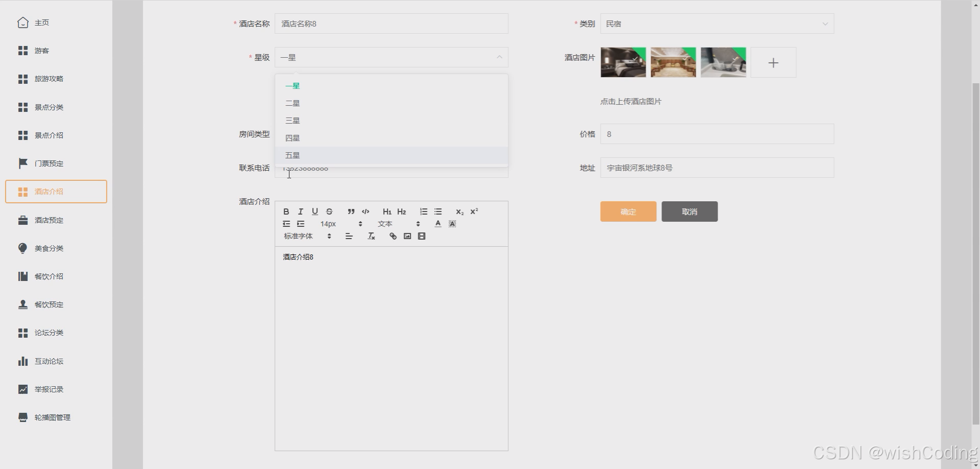Toggle strikethrough formatting in the editor

[x=329, y=212]
